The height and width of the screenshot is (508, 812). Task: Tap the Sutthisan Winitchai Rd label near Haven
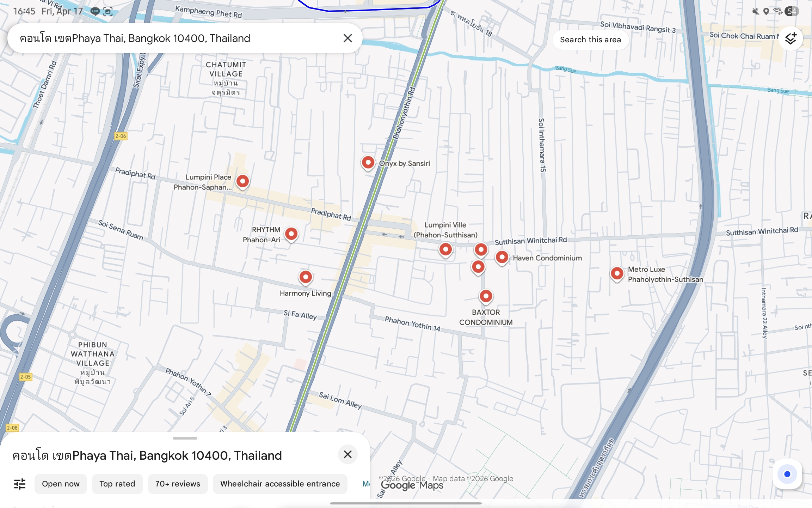[531, 241]
